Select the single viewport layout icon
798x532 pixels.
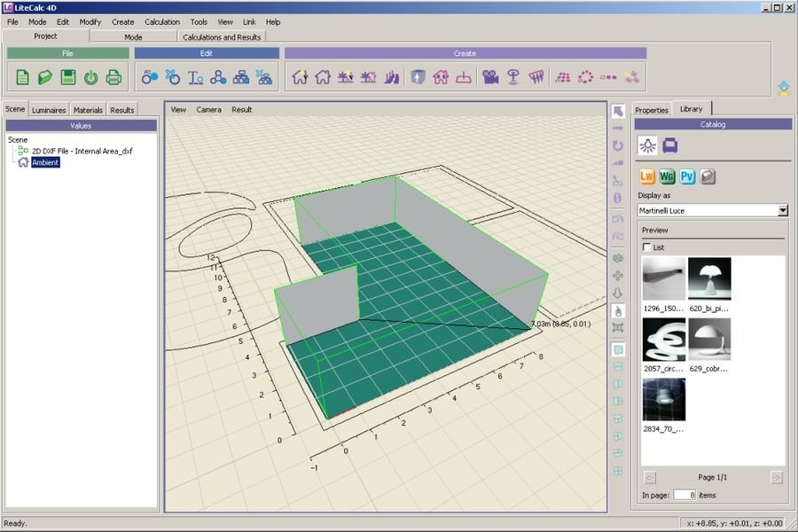pos(618,349)
